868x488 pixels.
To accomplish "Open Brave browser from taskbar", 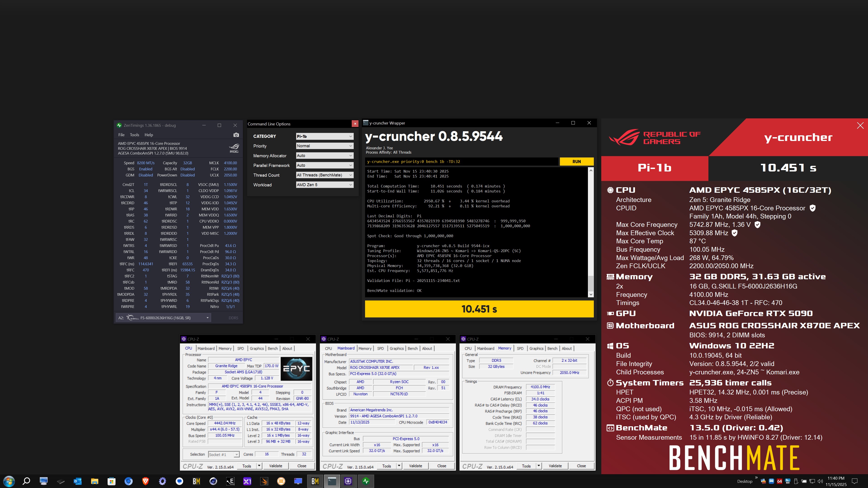I will [x=145, y=481].
